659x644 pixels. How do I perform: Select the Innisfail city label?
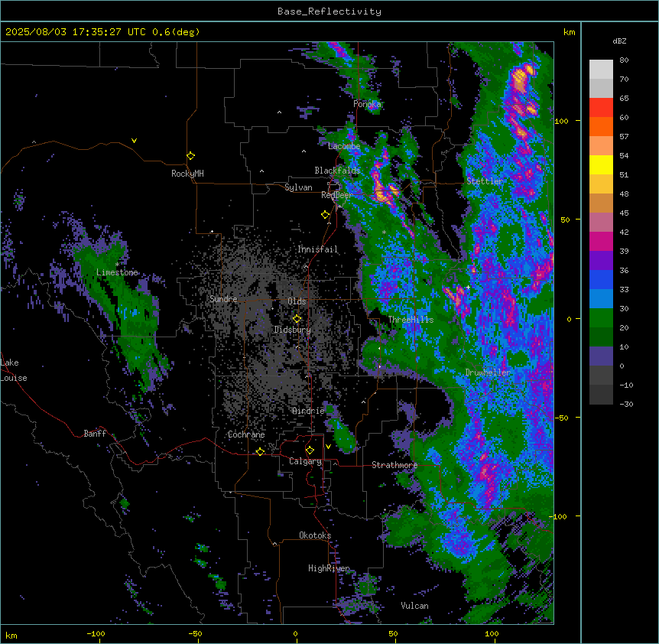pyautogui.click(x=317, y=249)
